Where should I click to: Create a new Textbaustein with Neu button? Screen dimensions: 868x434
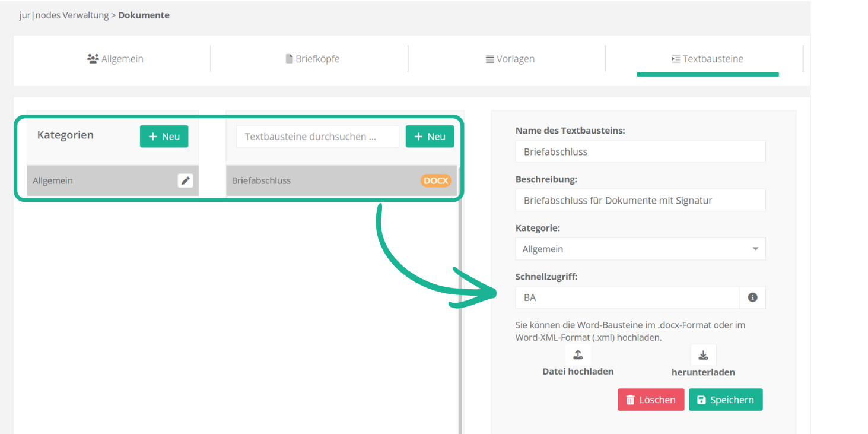coord(430,137)
